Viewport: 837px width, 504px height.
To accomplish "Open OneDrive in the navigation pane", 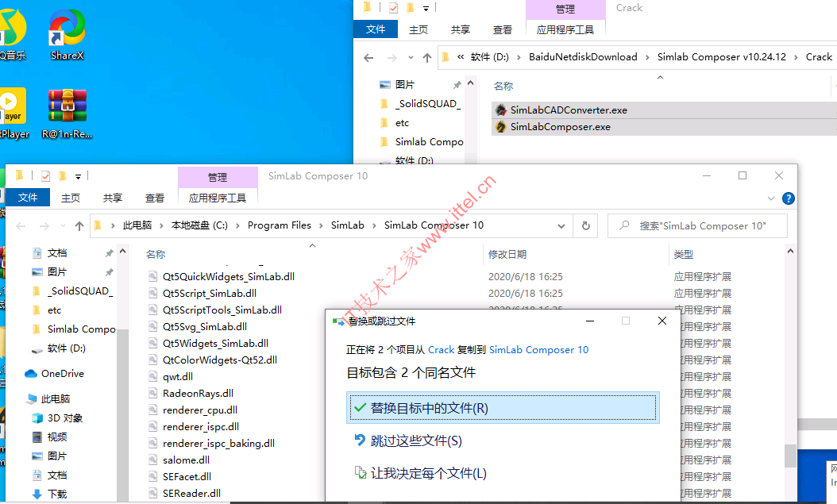I will (55, 373).
